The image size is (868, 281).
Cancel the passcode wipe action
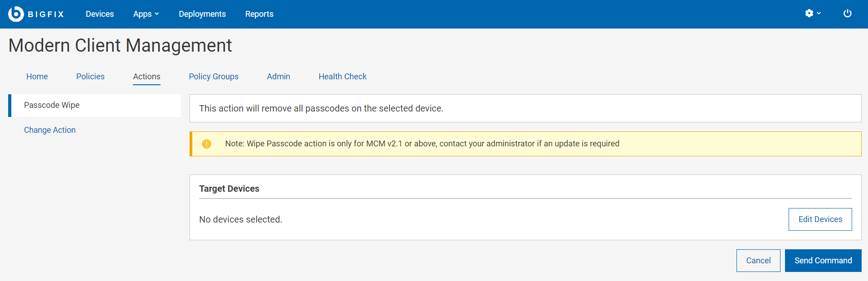(x=758, y=261)
